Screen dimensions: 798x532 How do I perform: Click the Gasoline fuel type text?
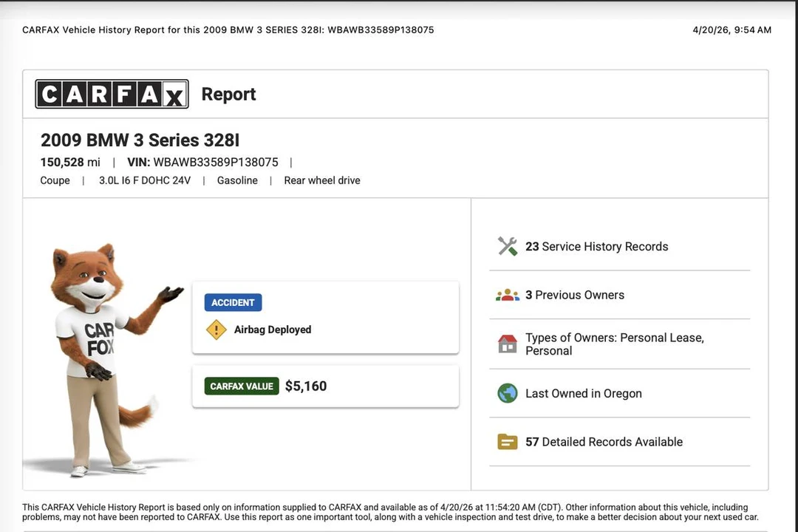tap(237, 181)
